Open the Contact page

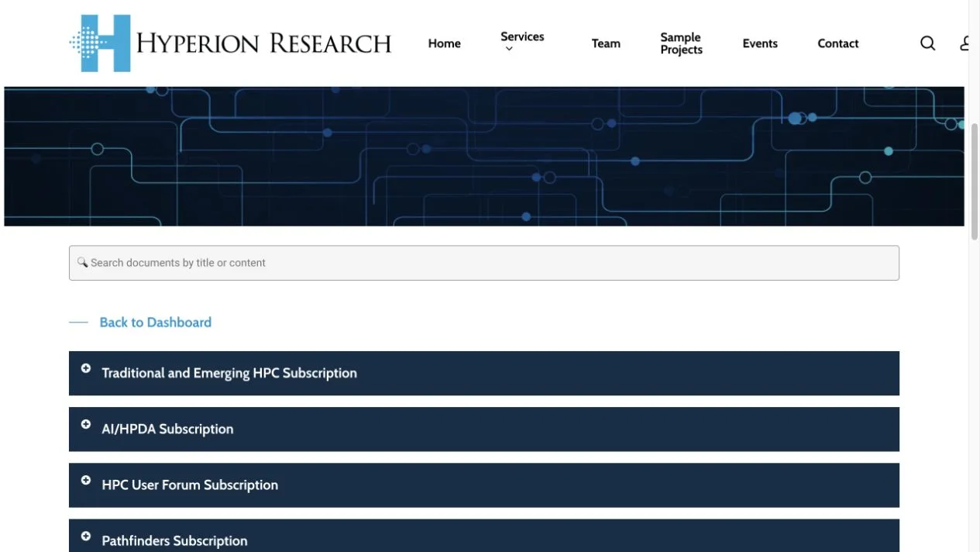(x=838, y=43)
